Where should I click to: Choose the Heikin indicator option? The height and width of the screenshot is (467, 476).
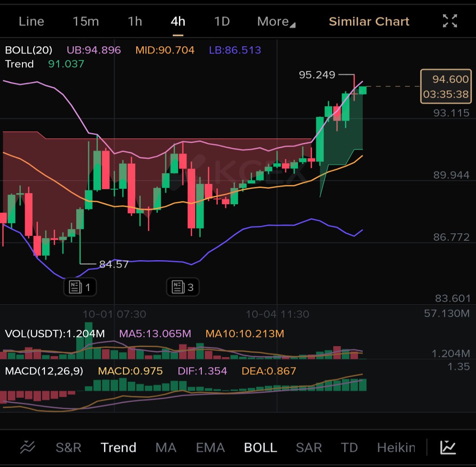pos(396,448)
